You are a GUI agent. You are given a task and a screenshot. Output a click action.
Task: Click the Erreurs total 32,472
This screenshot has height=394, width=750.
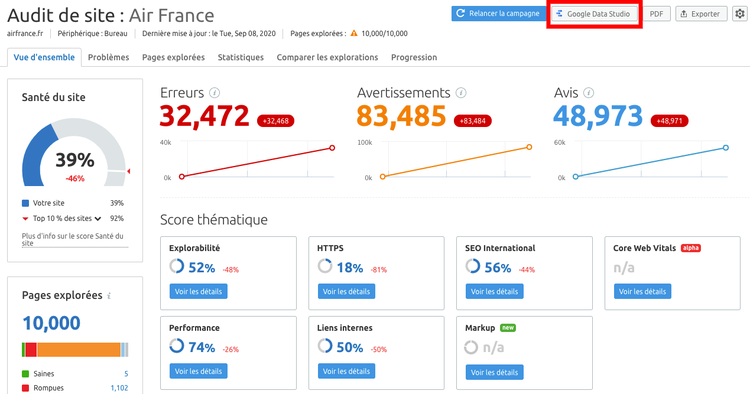[205, 116]
